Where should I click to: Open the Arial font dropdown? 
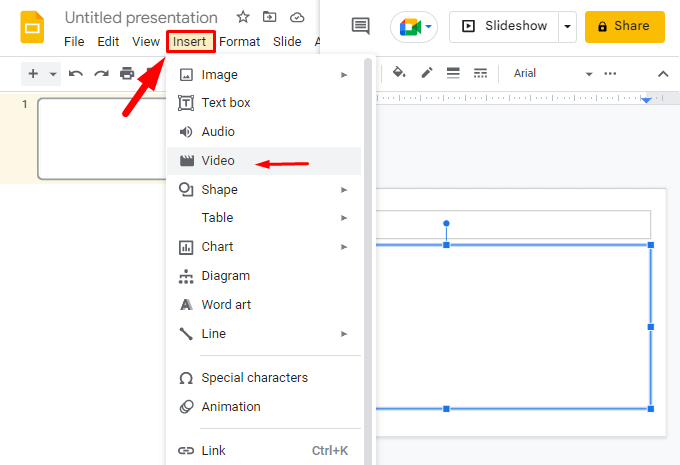(552, 73)
